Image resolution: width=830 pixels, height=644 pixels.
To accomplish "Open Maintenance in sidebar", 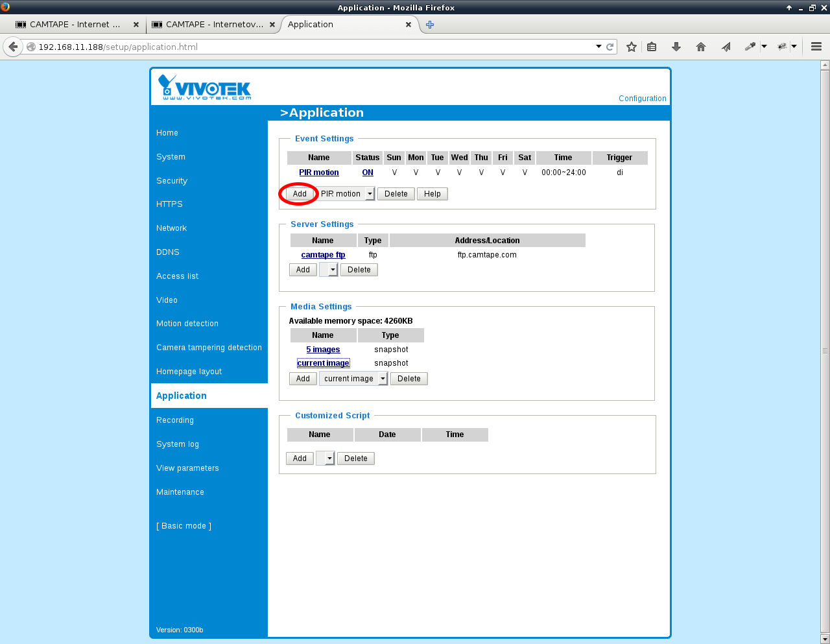I will click(180, 492).
